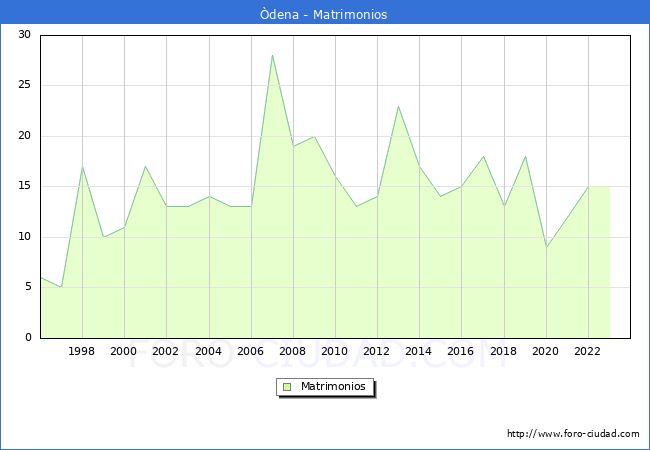Click the x-axis label 2008
Screen dimensions: 650x450
(293, 351)
